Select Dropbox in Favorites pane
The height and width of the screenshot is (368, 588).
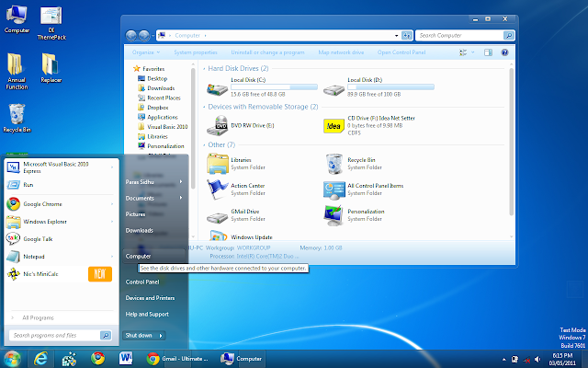tap(157, 108)
